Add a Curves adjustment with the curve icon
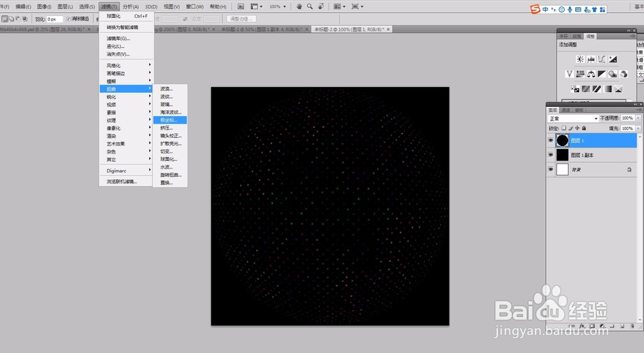The image size is (644, 353). (x=601, y=59)
